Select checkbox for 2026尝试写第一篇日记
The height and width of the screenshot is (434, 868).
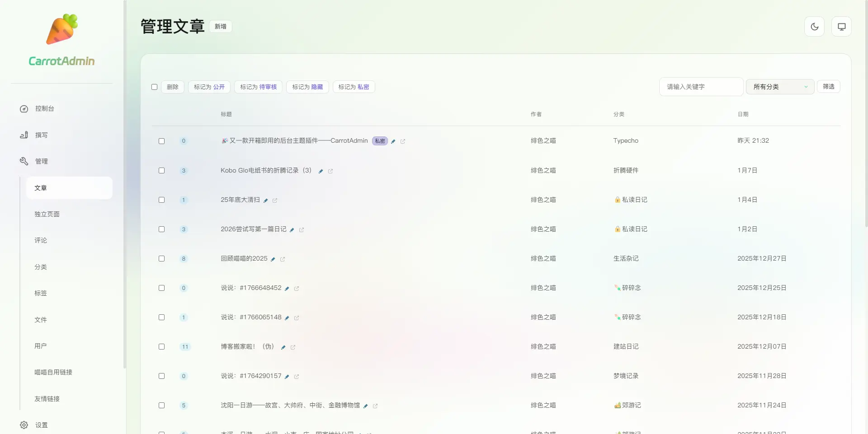(161, 229)
